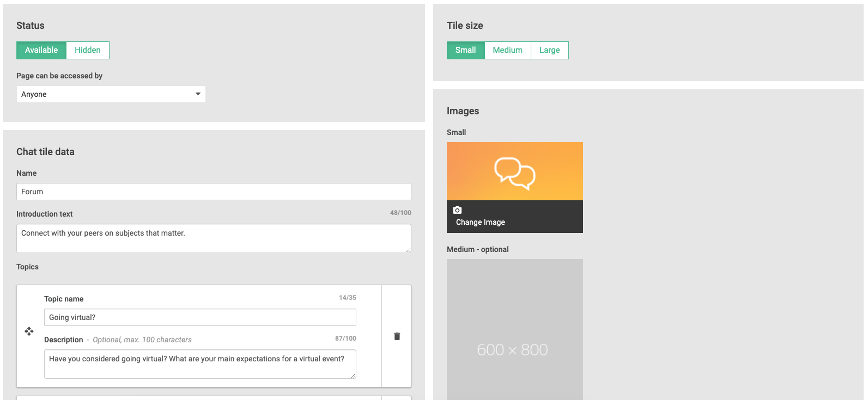Click the 14/35 topic name counter
868x400 pixels.
click(348, 298)
